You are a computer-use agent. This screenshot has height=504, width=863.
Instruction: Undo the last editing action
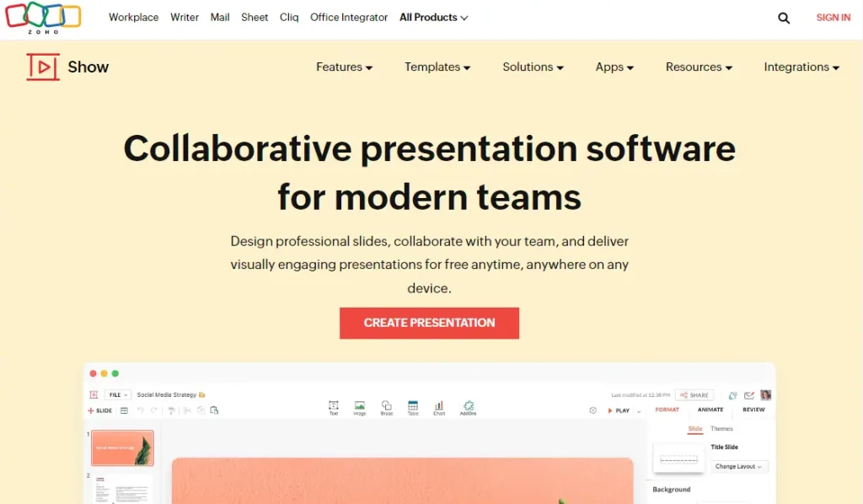coord(141,410)
